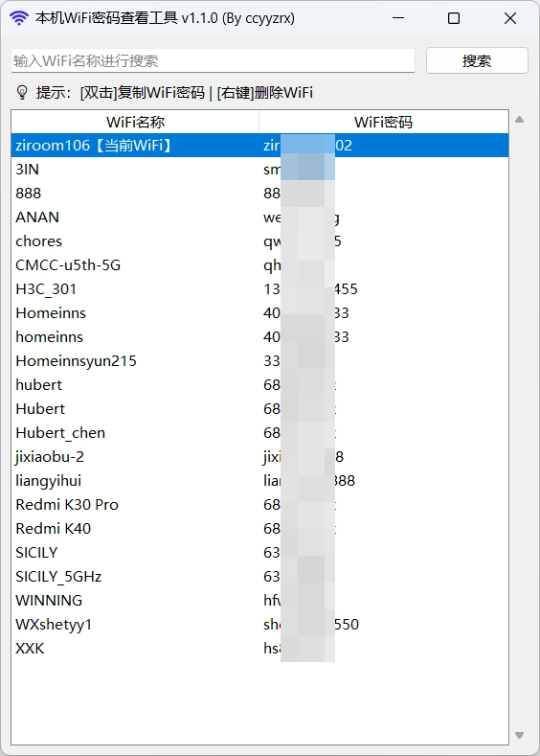Viewport: 540px width, 756px height.
Task: Click the 搜索 search button
Action: [477, 60]
